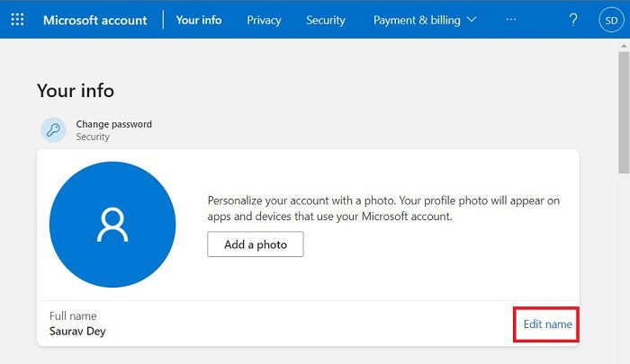Click the name Saurav Dey
The height and width of the screenshot is (364, 630).
(77, 332)
